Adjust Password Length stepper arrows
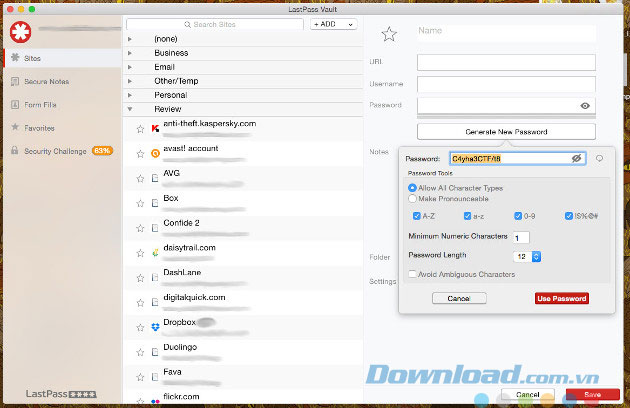The height and width of the screenshot is (408, 630). point(536,256)
